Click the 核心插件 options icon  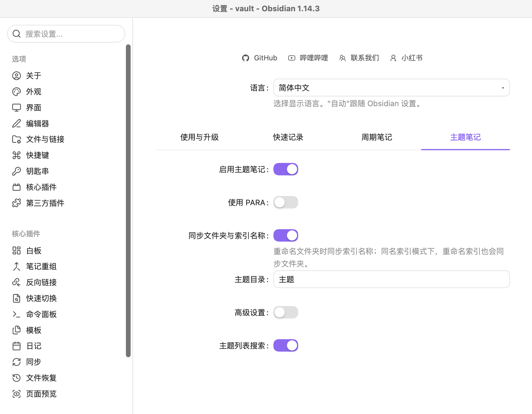pyautogui.click(x=17, y=187)
